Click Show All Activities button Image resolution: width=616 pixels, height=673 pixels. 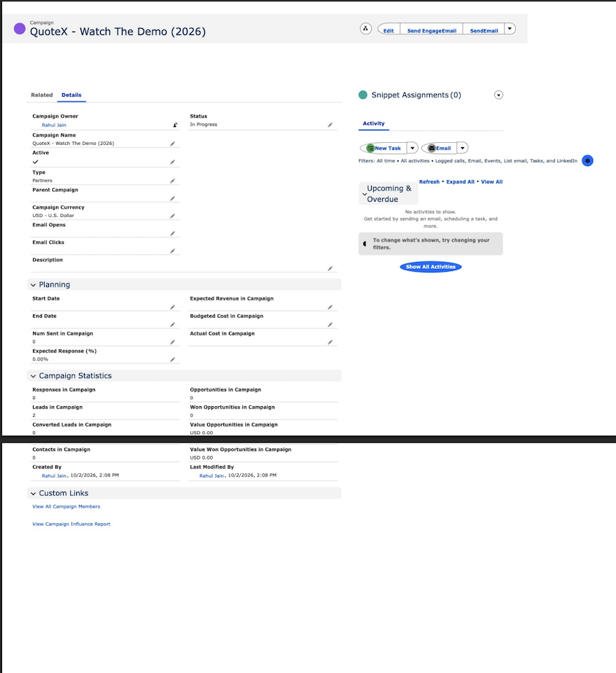[x=430, y=267]
